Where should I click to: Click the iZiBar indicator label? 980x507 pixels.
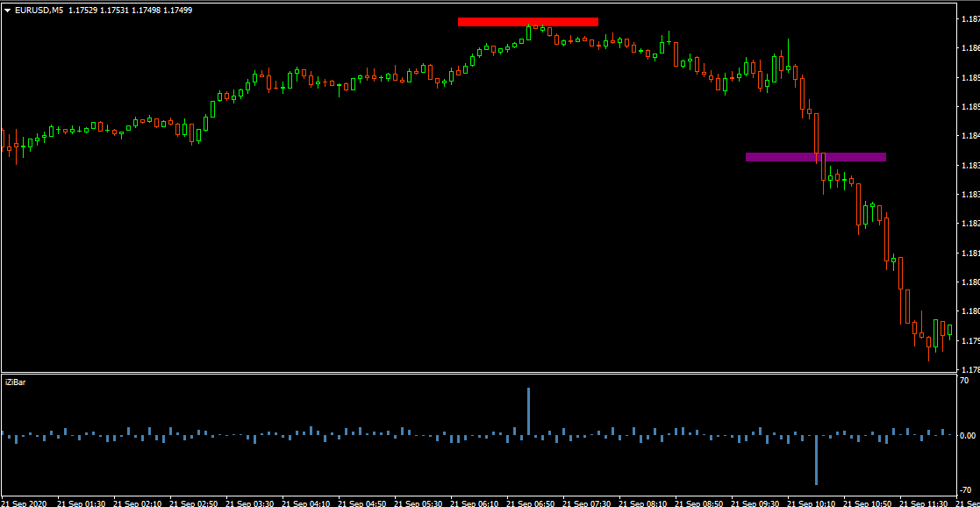(15, 382)
